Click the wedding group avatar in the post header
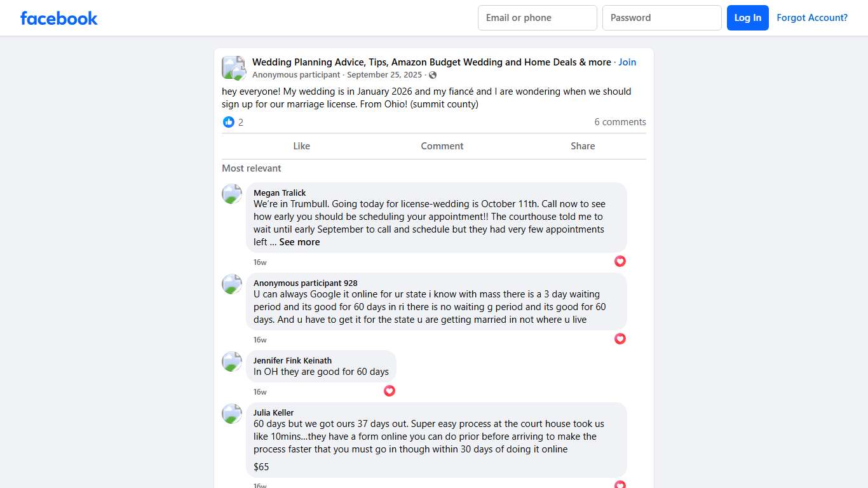868x488 pixels. coord(233,68)
